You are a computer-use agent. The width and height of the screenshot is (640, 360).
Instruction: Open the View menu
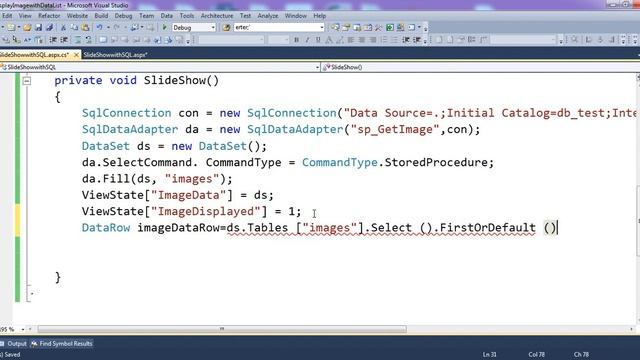pyautogui.click(x=25, y=16)
